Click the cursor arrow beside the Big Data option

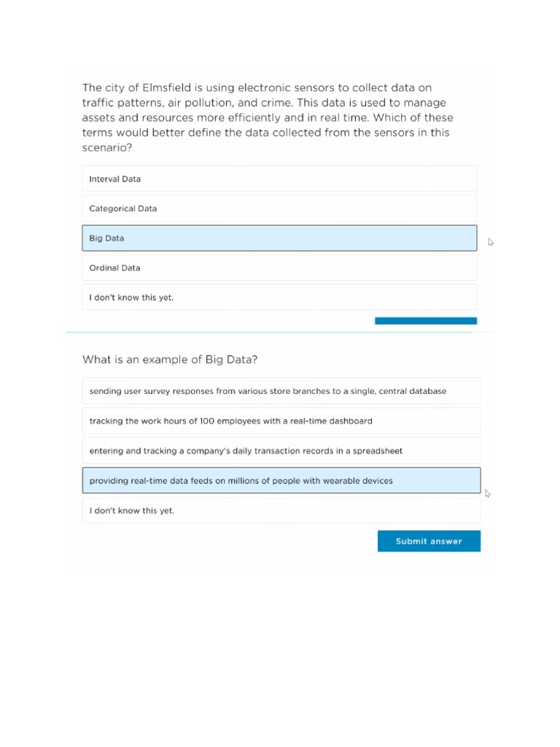tap(491, 242)
